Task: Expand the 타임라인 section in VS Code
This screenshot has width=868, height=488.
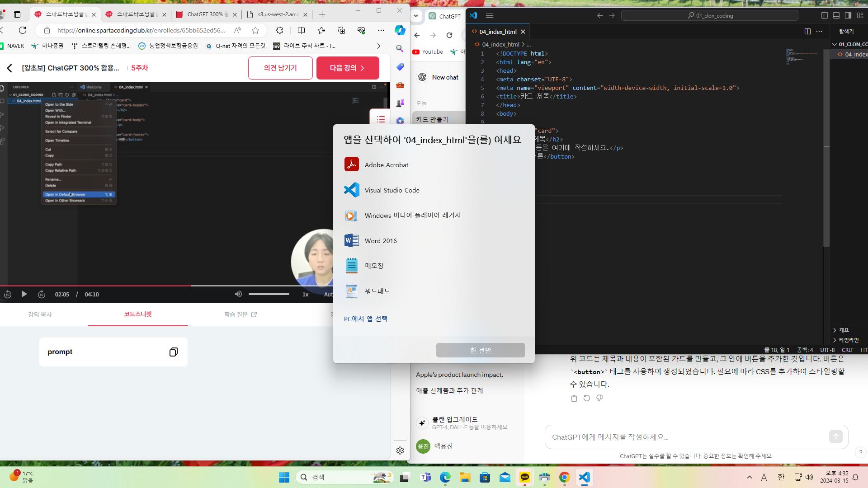Action: tap(849, 340)
